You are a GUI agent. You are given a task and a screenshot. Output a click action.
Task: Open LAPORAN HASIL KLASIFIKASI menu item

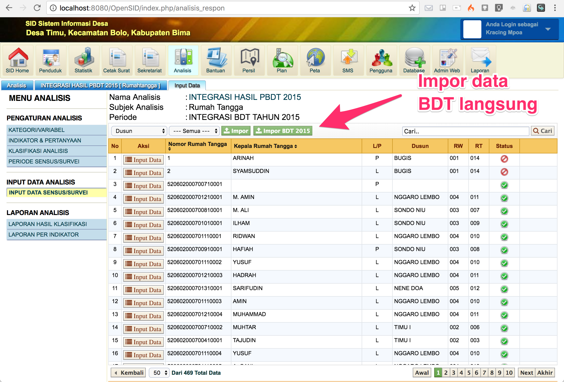pos(48,224)
